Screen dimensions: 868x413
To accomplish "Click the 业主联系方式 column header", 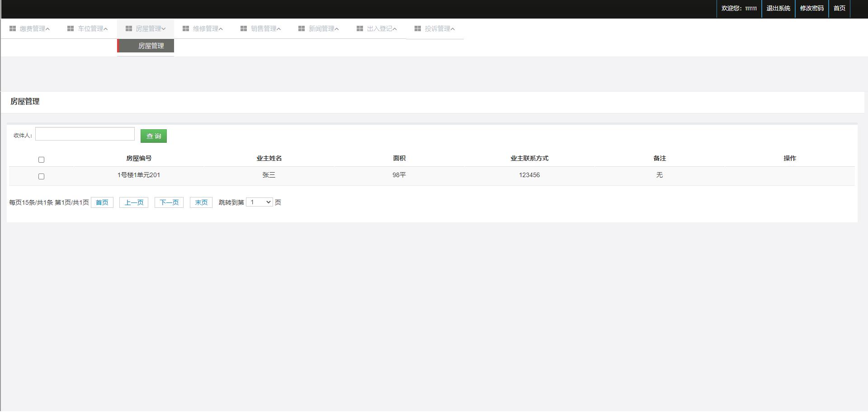I will pos(529,158).
